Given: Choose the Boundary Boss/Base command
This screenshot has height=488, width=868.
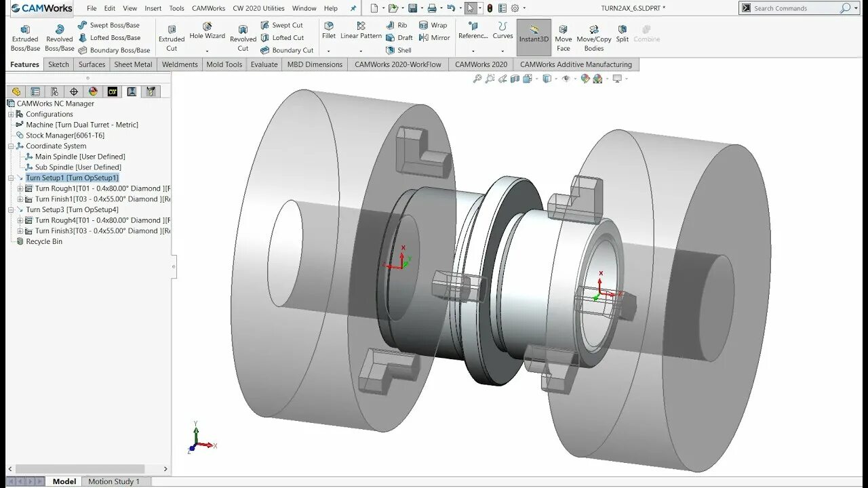Looking at the screenshot, I should (x=114, y=50).
